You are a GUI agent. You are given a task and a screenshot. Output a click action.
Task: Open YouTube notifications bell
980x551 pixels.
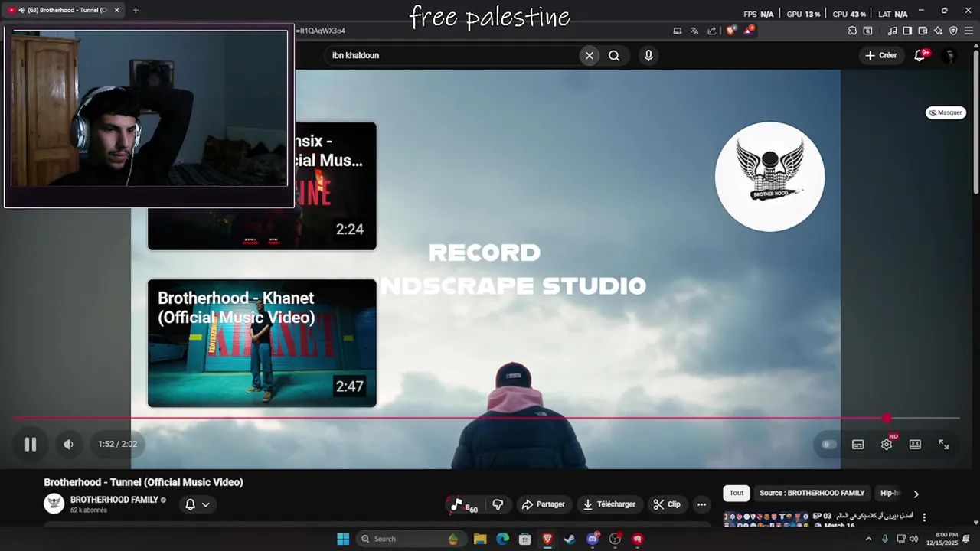pos(920,55)
